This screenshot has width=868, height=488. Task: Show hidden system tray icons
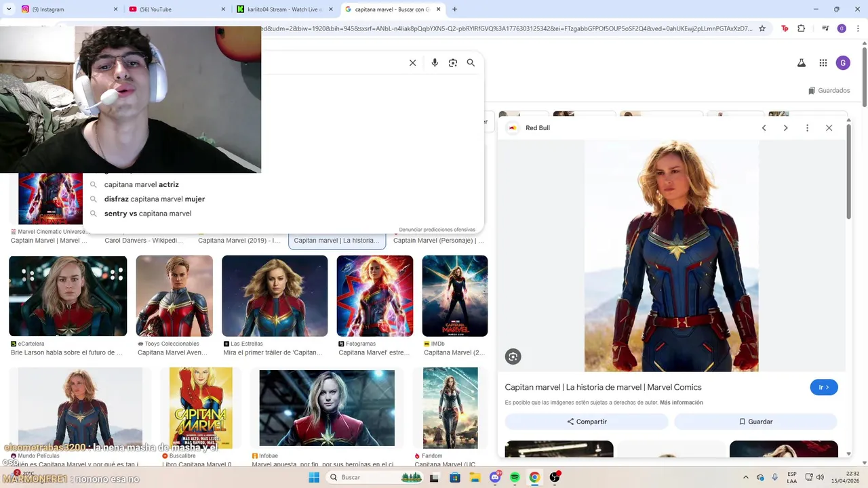746,477
